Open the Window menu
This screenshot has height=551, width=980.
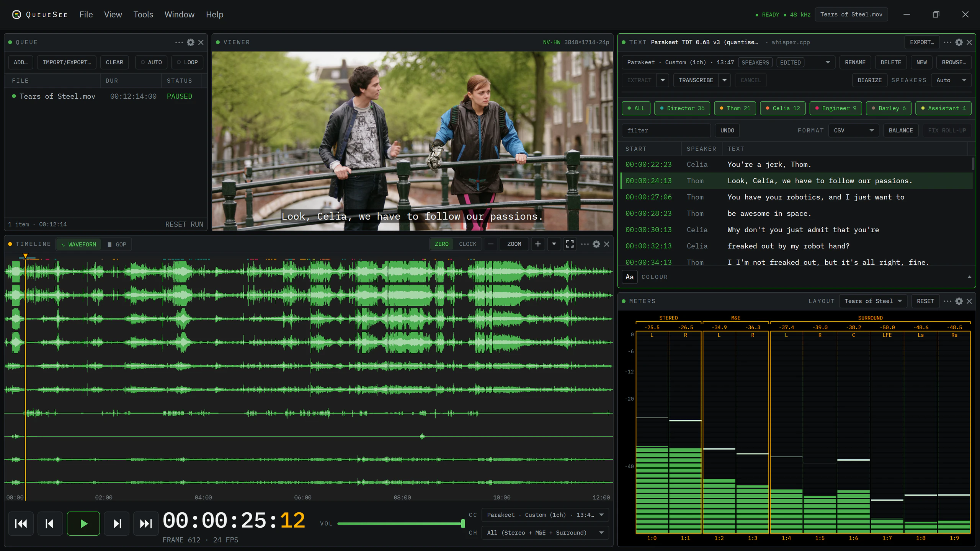pyautogui.click(x=180, y=15)
